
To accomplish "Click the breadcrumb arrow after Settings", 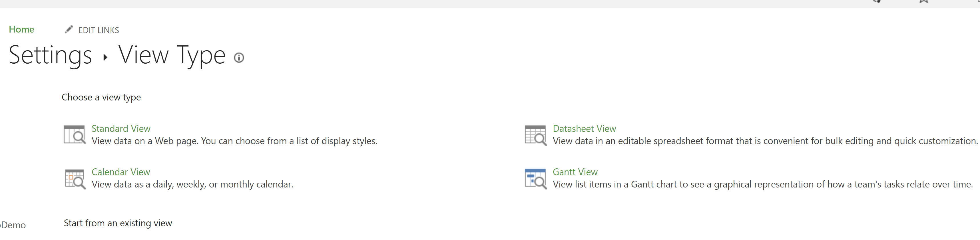I will pyautogui.click(x=105, y=57).
